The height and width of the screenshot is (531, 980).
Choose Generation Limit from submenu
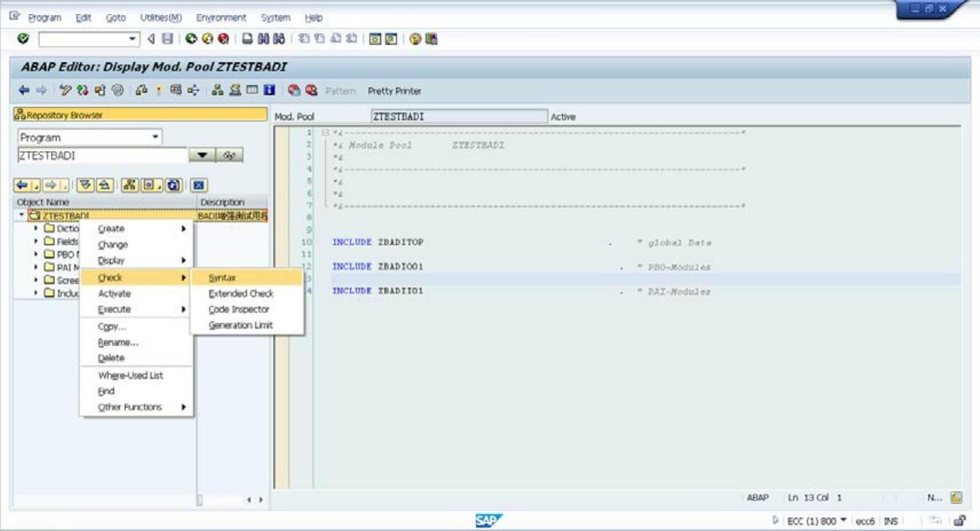247,325
